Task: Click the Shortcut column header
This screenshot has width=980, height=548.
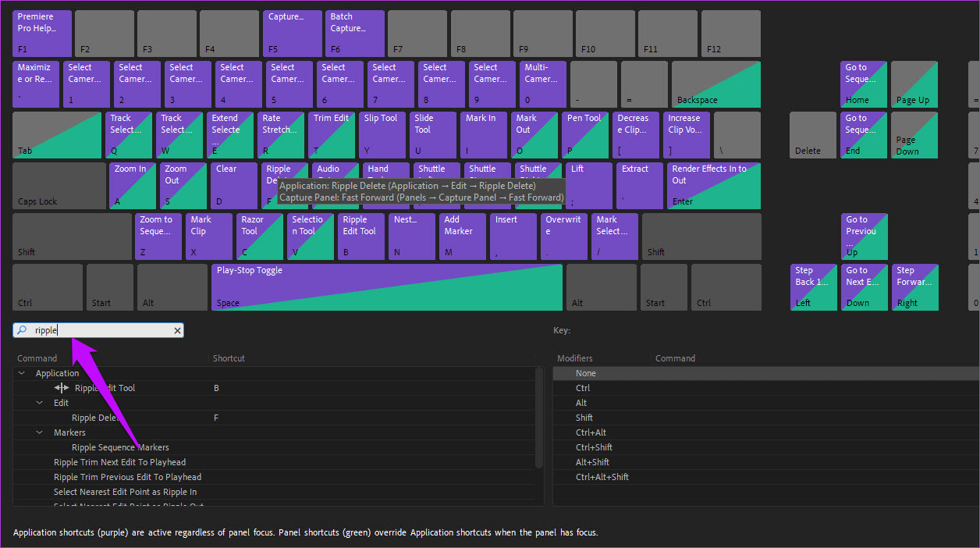Action: (x=229, y=358)
